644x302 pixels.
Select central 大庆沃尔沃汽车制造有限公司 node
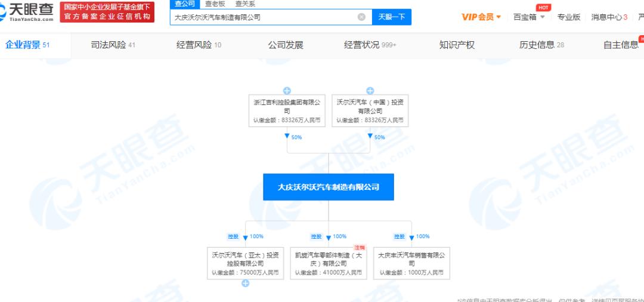[328, 187]
